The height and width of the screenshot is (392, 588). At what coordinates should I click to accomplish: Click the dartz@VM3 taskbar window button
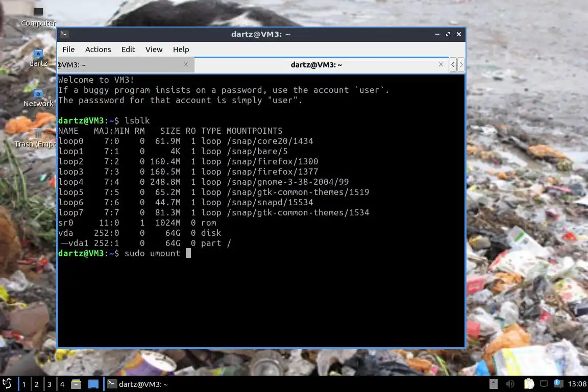pyautogui.click(x=138, y=384)
